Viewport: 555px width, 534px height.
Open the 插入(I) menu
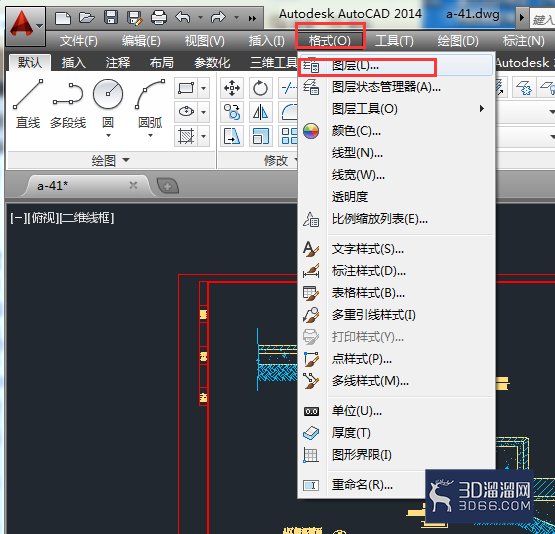coord(266,41)
